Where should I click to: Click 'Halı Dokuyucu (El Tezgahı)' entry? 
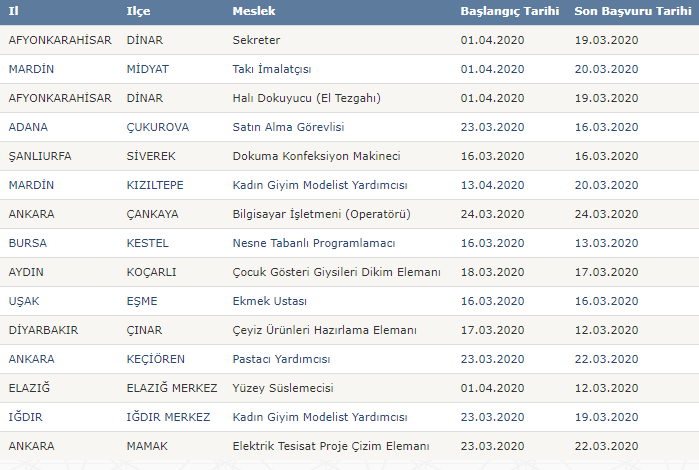click(306, 98)
